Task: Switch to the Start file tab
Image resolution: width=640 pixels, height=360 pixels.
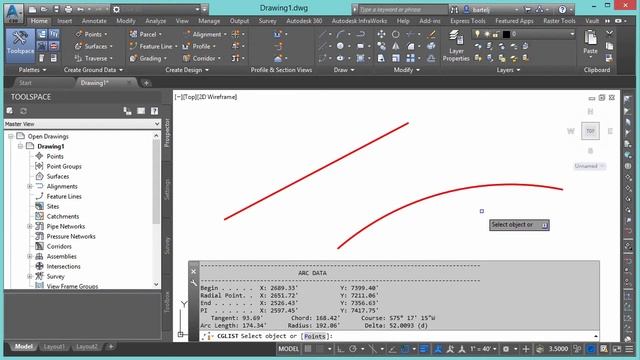Action: coord(25,83)
